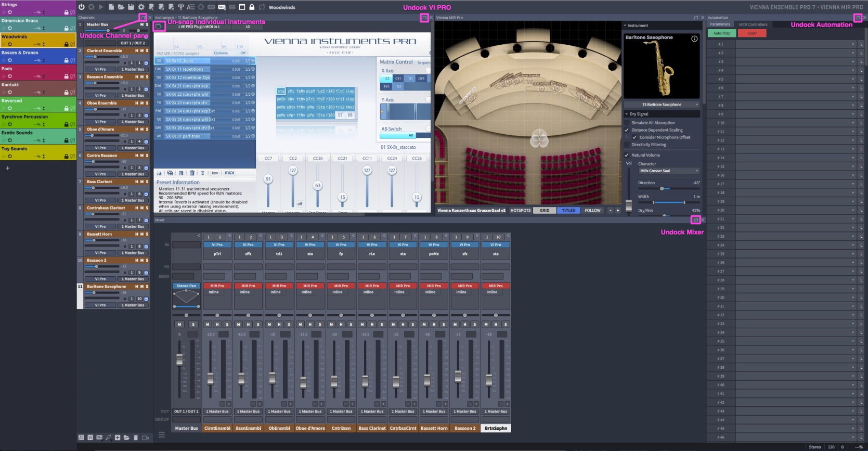
Task: Collapse the Instrument section in MIR Pro
Action: 625,25
